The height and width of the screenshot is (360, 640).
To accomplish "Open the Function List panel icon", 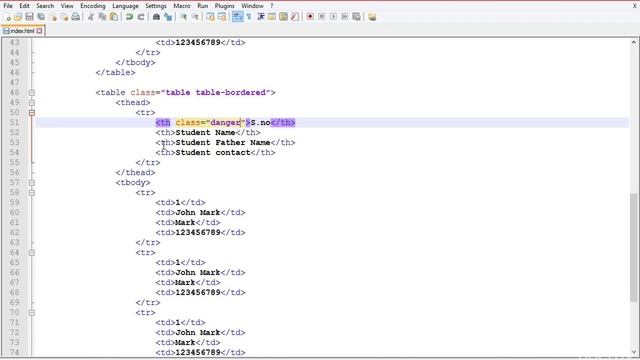I will (x=295, y=17).
